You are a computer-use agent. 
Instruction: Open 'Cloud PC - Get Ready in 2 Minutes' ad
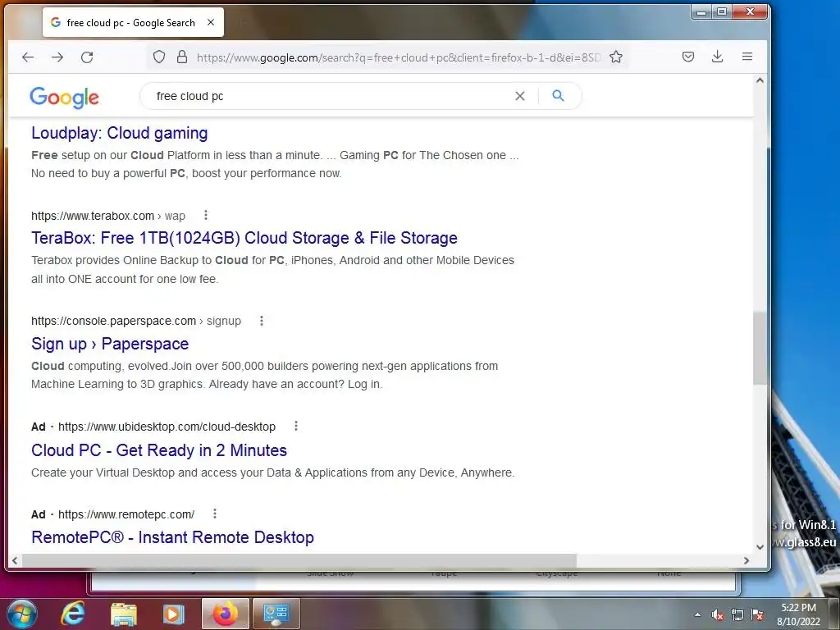(159, 450)
